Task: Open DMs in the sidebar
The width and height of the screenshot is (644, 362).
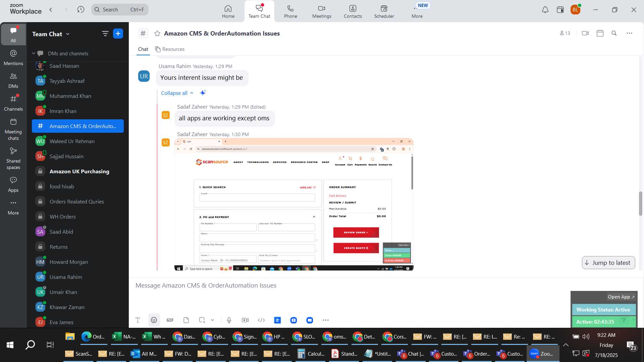Action: point(13,80)
